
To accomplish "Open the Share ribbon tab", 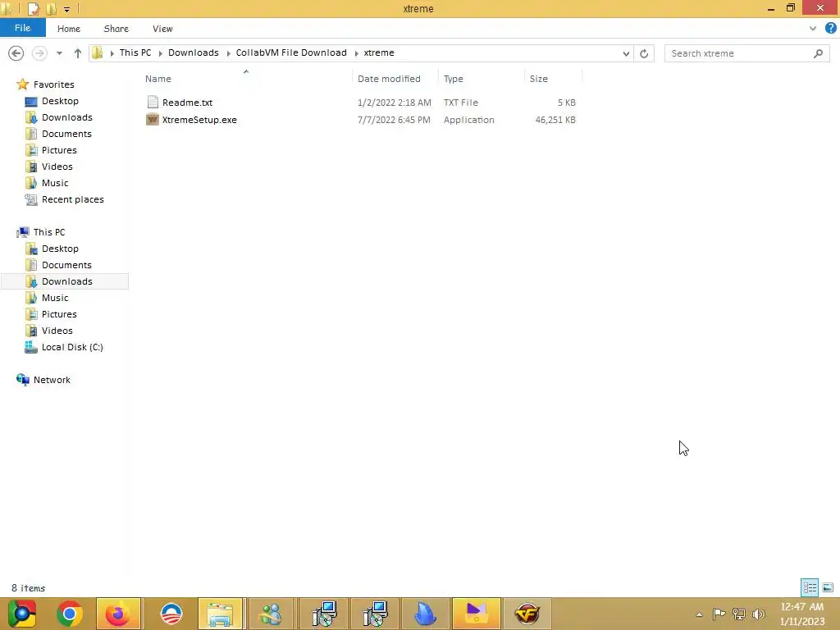I will point(116,29).
